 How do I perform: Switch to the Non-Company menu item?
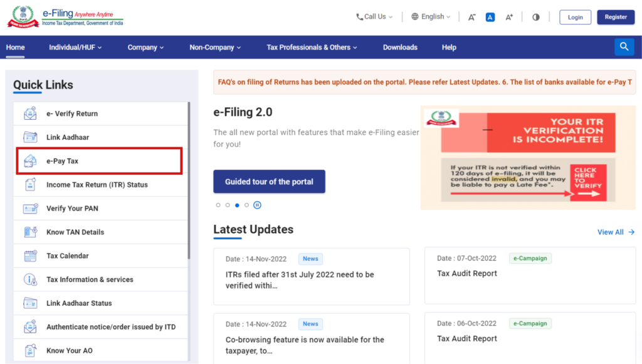pyautogui.click(x=215, y=47)
